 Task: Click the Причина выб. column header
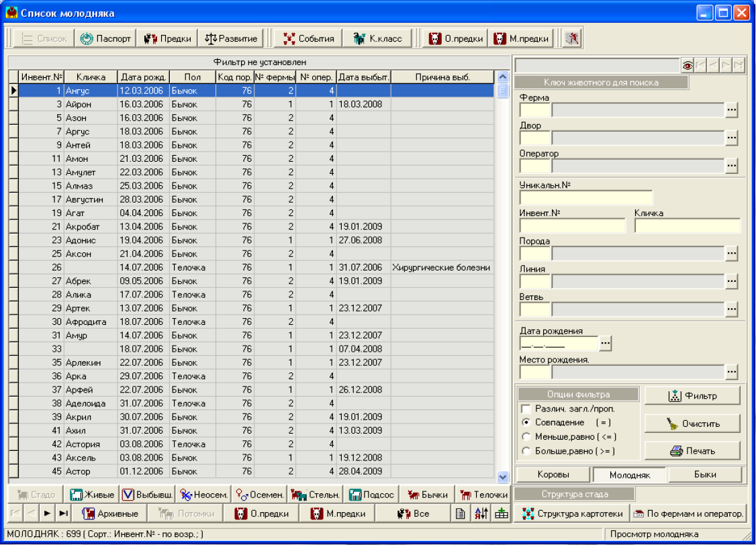click(x=442, y=77)
